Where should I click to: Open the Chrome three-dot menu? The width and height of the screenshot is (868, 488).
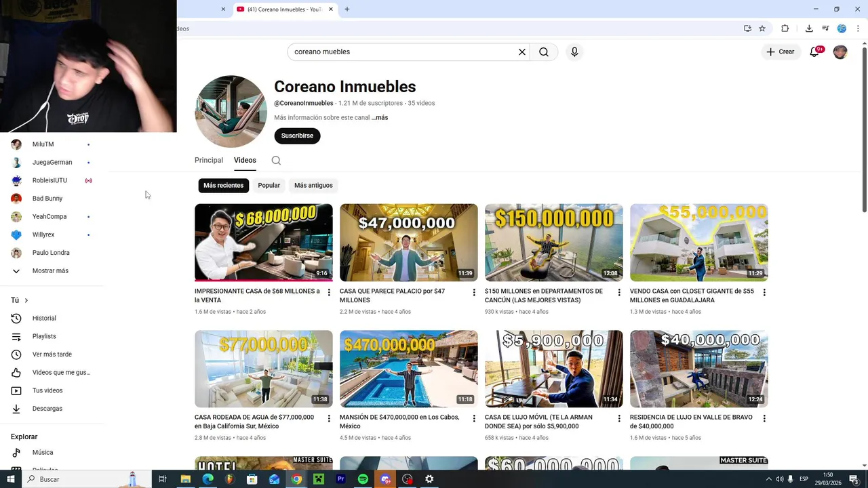click(858, 28)
